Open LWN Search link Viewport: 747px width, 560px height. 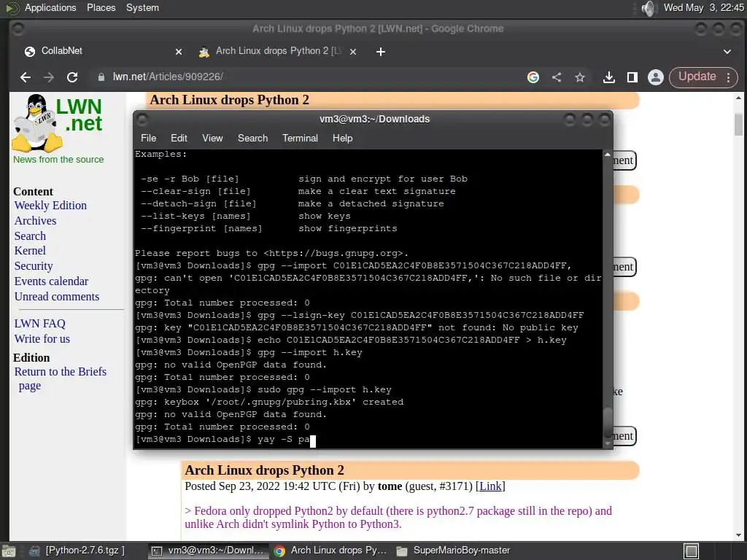pos(30,236)
